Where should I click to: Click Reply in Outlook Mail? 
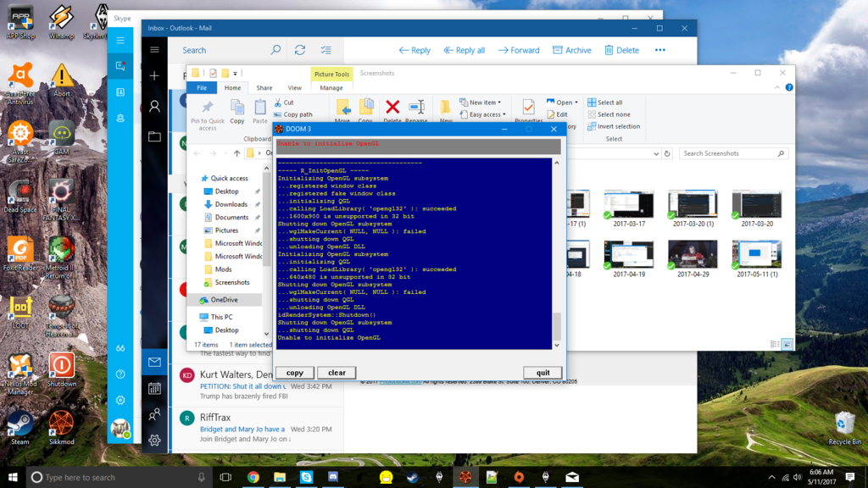point(415,50)
